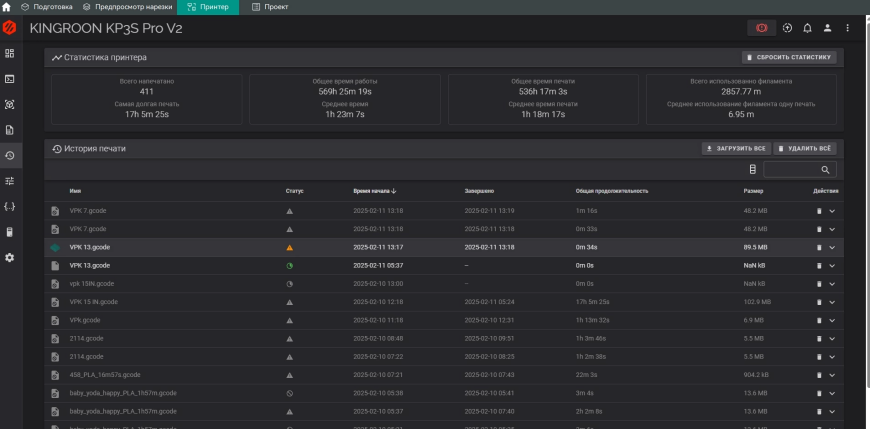
Task: Expand the vpk 15IN.gcode row chevron
Action: pos(831,284)
